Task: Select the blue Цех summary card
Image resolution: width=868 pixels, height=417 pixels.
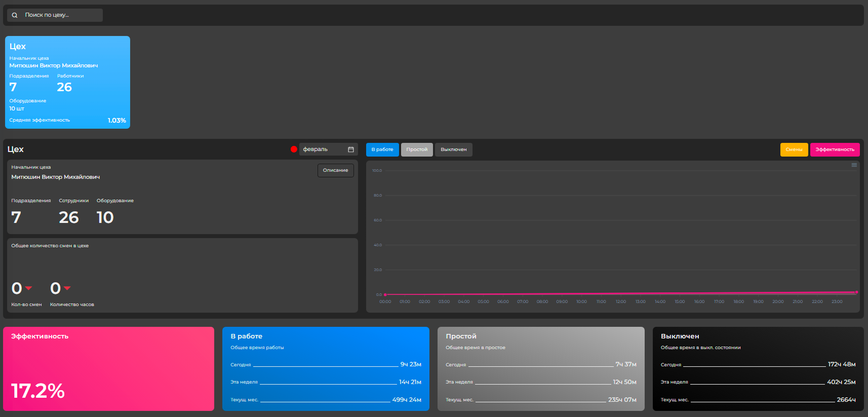Action: (x=67, y=82)
